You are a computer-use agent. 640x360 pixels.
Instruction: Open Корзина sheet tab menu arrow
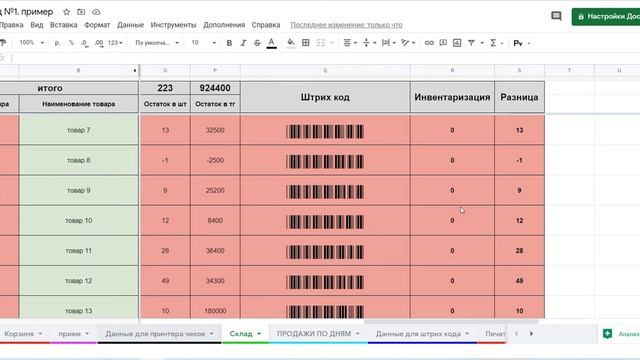pos(40,334)
